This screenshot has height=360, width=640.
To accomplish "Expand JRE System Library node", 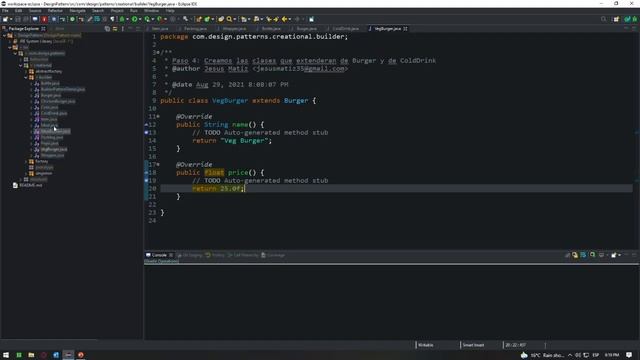I will pyautogui.click(x=10, y=41).
